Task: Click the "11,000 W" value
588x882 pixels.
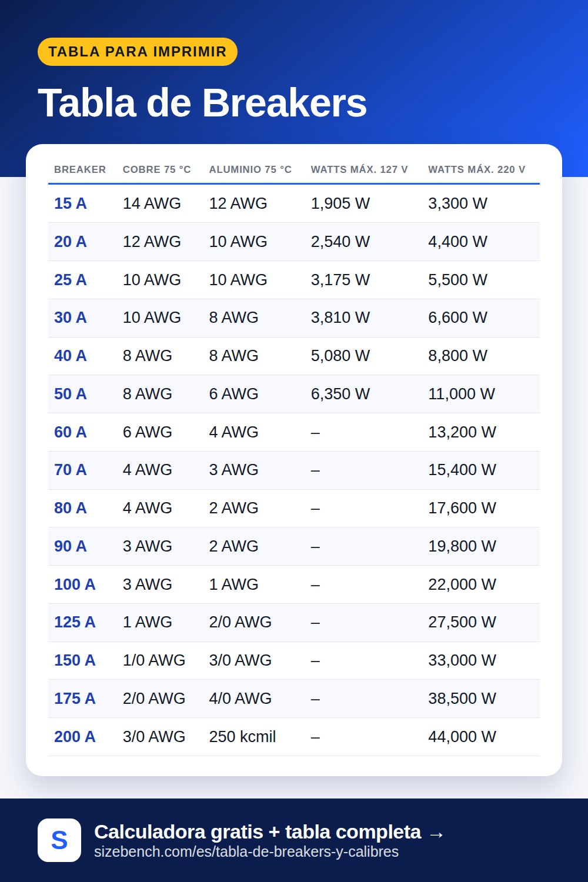Action: pyautogui.click(x=462, y=394)
